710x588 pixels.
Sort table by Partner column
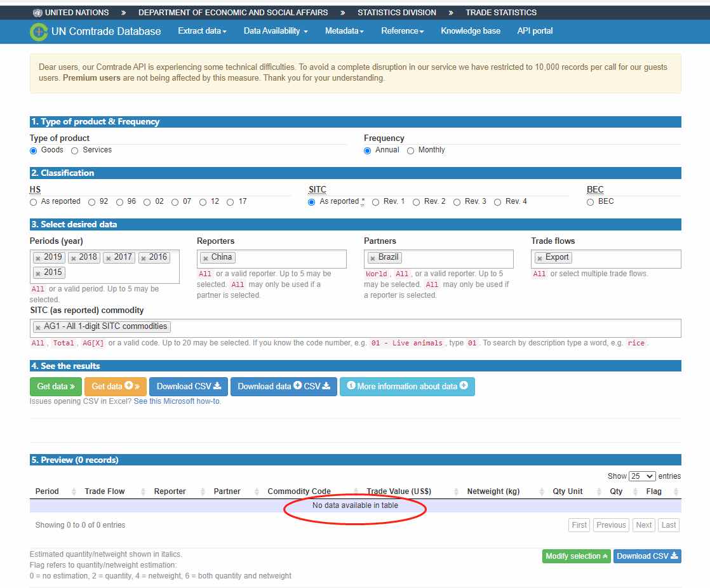point(235,491)
